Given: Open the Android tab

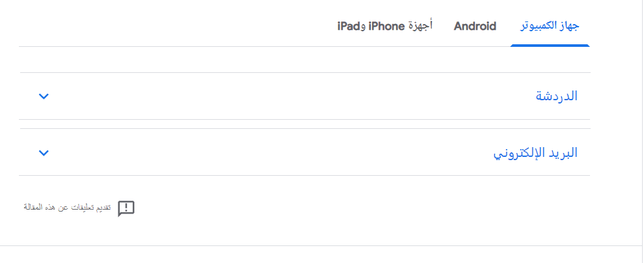Looking at the screenshot, I should click(475, 27).
